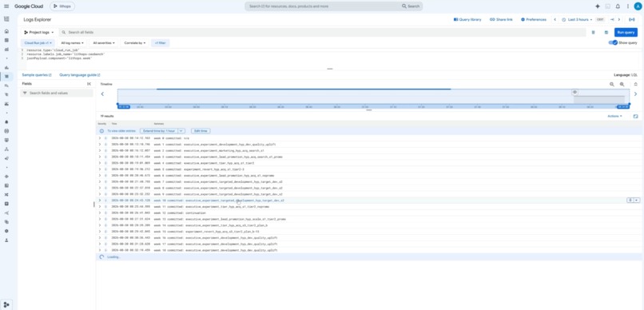Click query line resource.type cloud_run_job
The height and width of the screenshot is (310, 644).
[53, 50]
